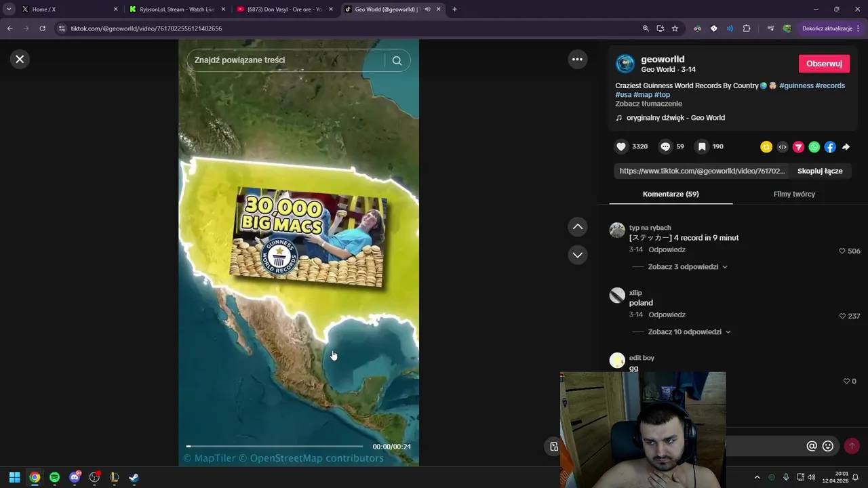Switch to the RybsonLoL Stream browser tab
This screenshot has width=868, height=488.
coord(177,9)
